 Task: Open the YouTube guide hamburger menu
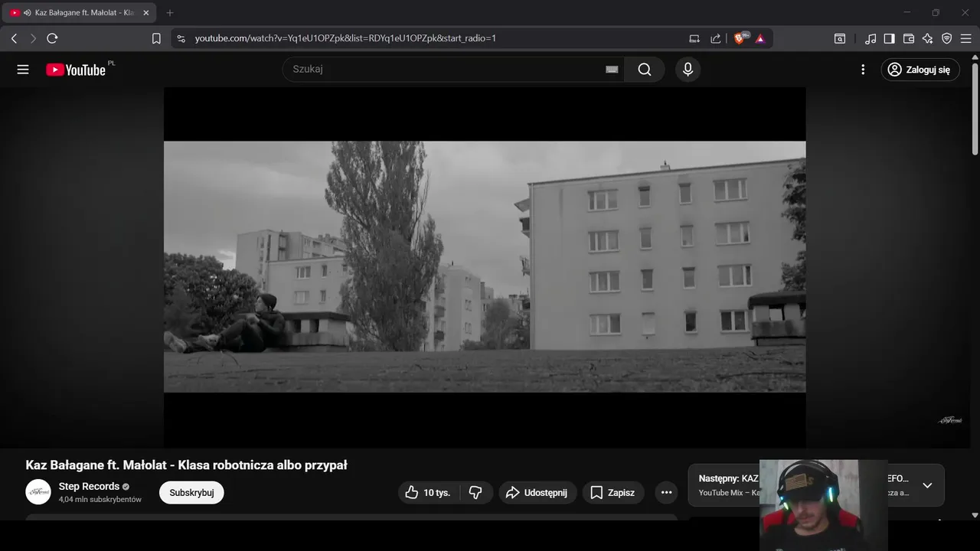click(23, 70)
